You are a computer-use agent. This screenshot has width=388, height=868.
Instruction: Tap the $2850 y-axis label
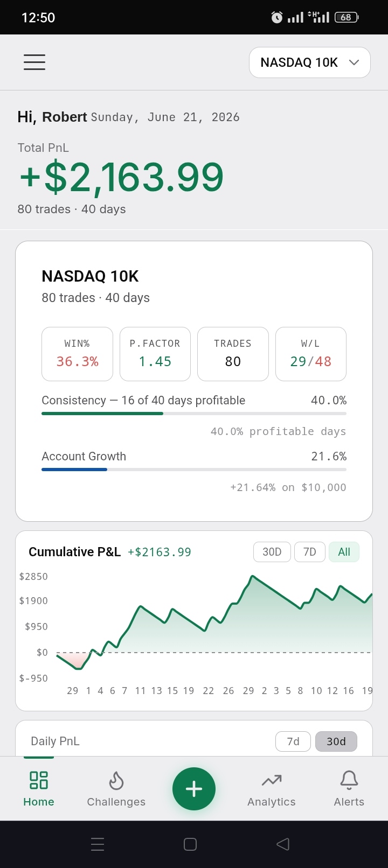click(x=33, y=577)
